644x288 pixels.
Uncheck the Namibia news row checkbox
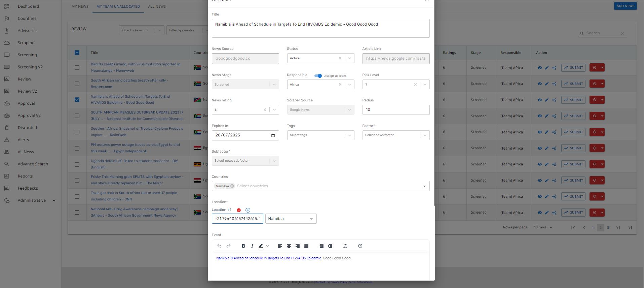click(x=77, y=100)
